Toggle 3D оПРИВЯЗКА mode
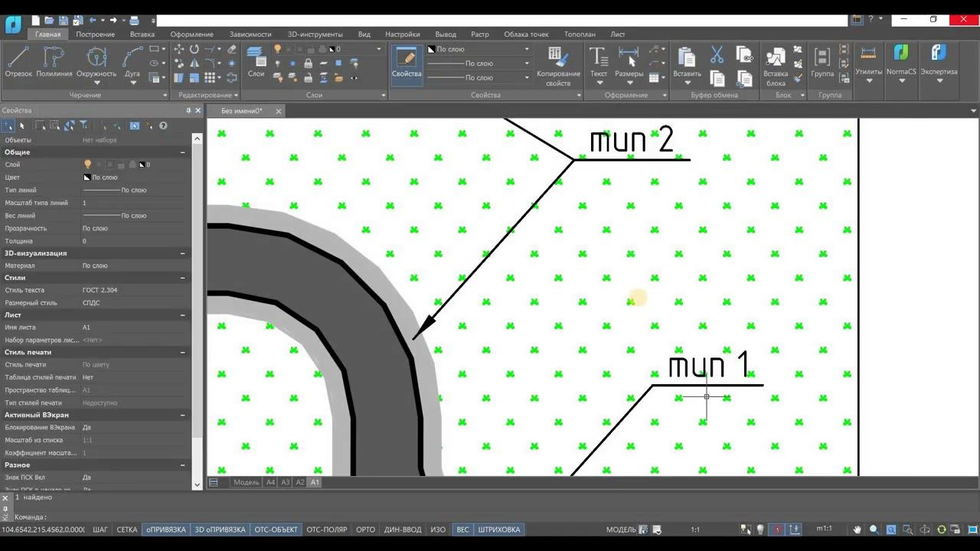980x551 pixels. tap(220, 530)
